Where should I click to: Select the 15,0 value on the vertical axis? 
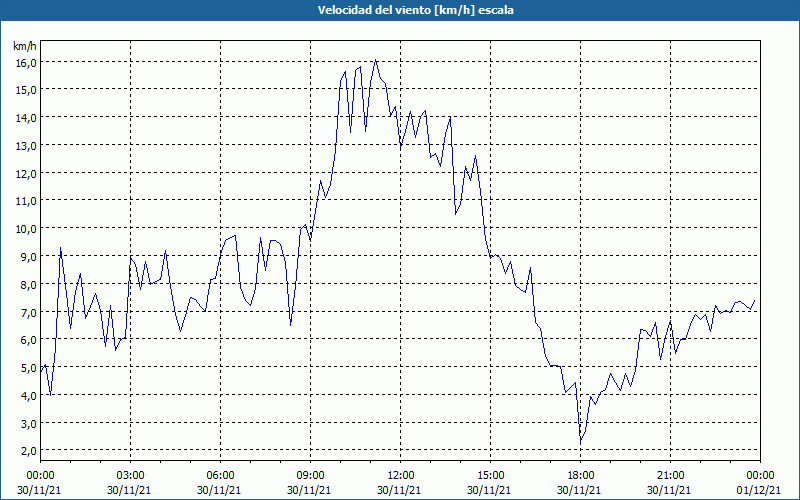26,90
